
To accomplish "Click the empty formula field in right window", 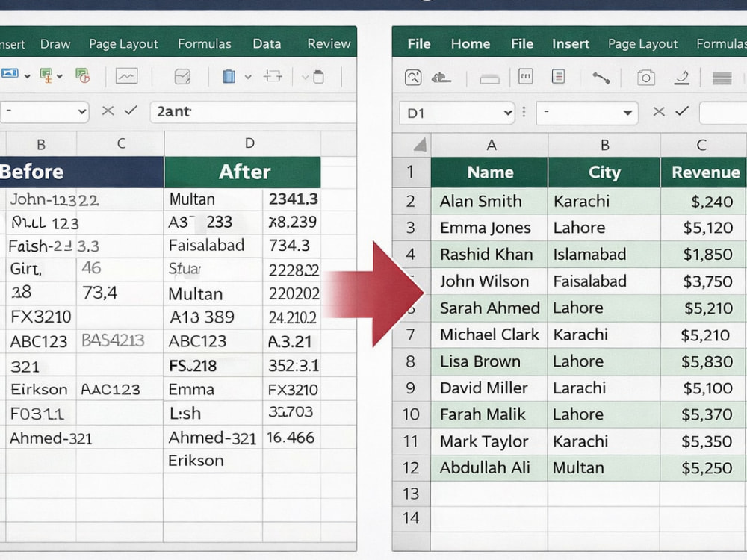I will (723, 113).
